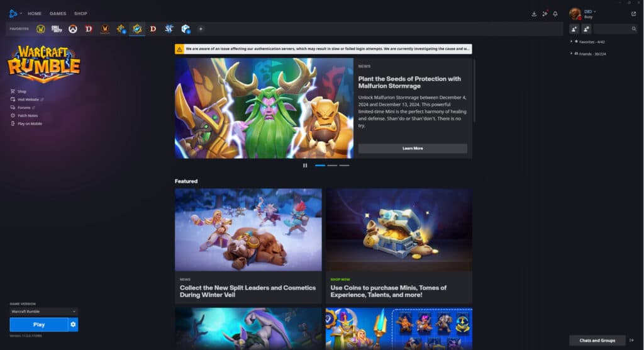The image size is (644, 350).
Task: Click Learn More on the Malfurion news
Action: [x=413, y=149]
